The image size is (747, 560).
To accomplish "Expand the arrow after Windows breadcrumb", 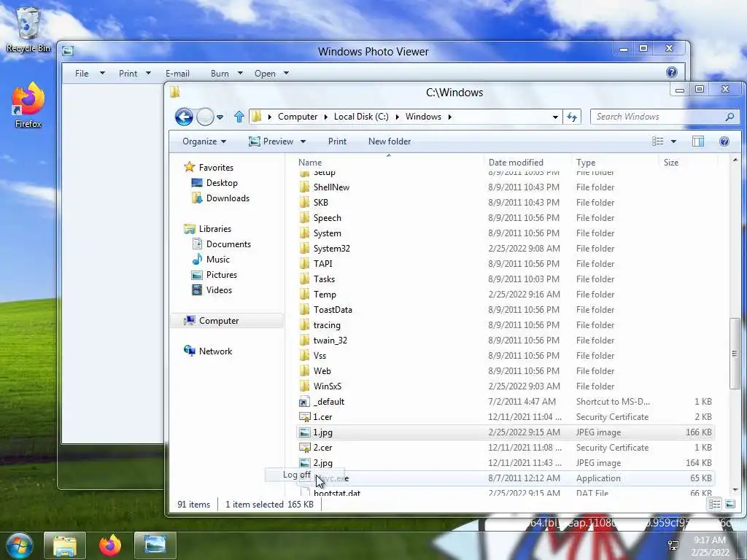I will 449,117.
